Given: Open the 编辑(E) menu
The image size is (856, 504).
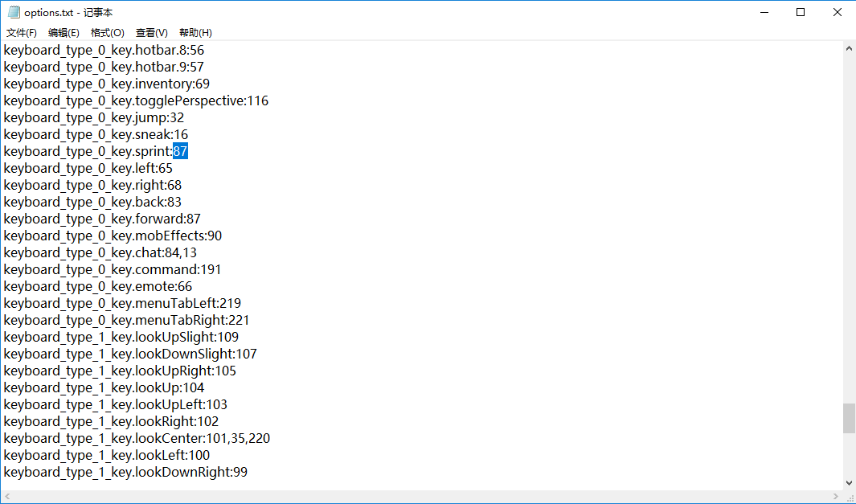Looking at the screenshot, I should point(63,33).
